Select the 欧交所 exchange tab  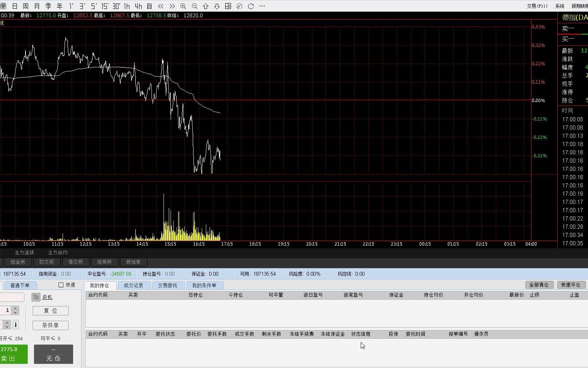(46, 262)
